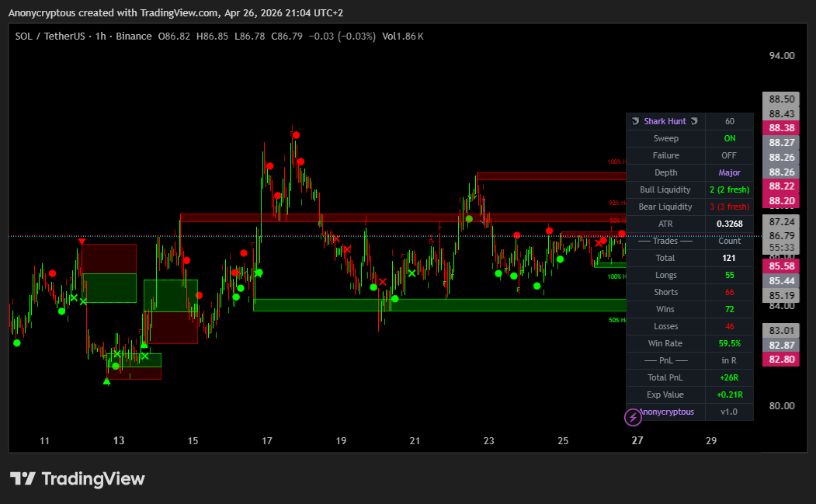This screenshot has height=504, width=816.
Task: Click the Exp Value +0.21R cell
Action: click(730, 395)
